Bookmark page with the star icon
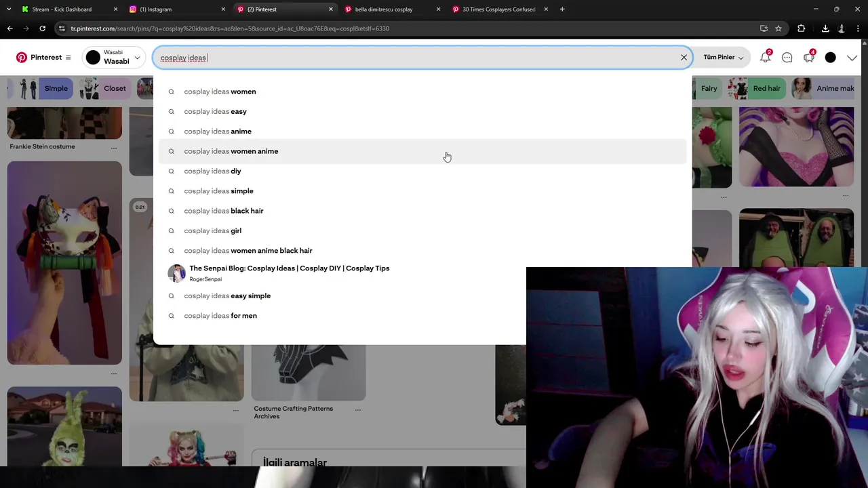This screenshot has height=488, width=868. point(778,28)
